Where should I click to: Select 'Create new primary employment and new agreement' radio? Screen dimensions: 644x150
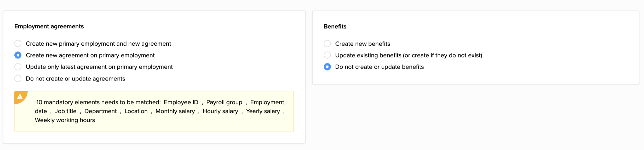[x=18, y=44]
